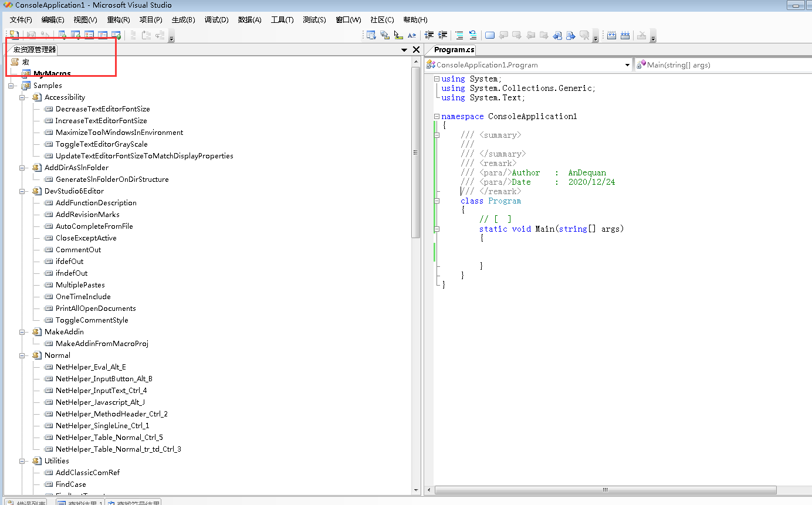Viewport: 812px width, 505px height.
Task: Select the ToggleTextEditorGrayScale macro
Action: coord(101,144)
